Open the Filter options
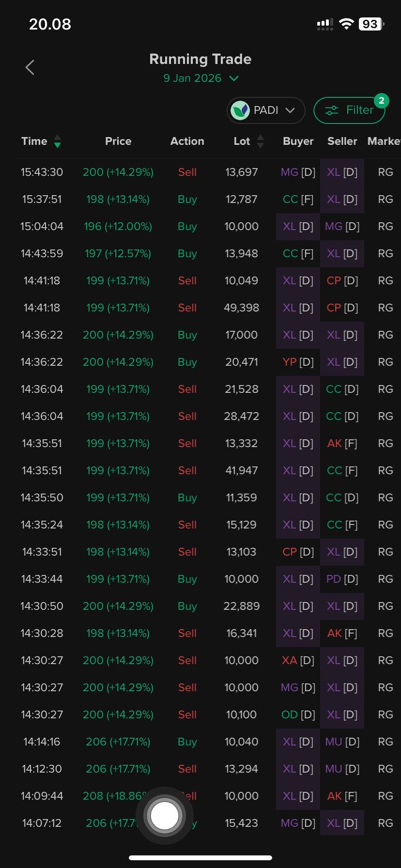The image size is (401, 868). (x=349, y=110)
